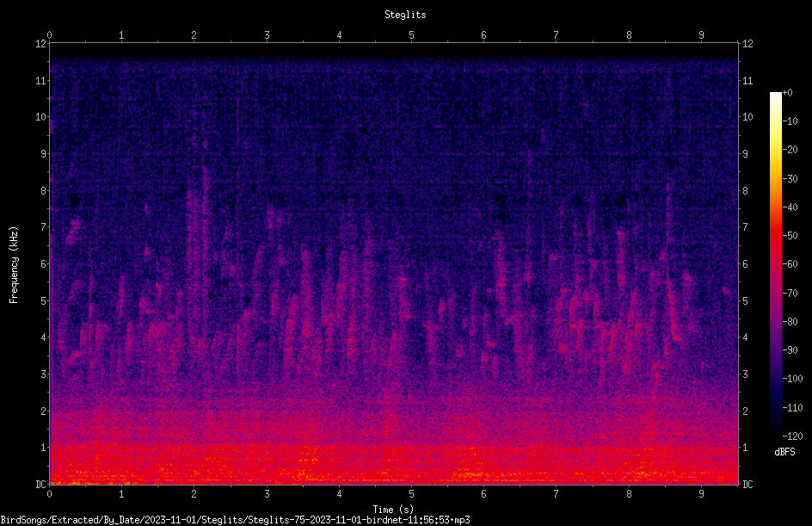Select the 5 second bottom time tick
The width and height of the screenshot is (812, 526).
[x=412, y=494]
